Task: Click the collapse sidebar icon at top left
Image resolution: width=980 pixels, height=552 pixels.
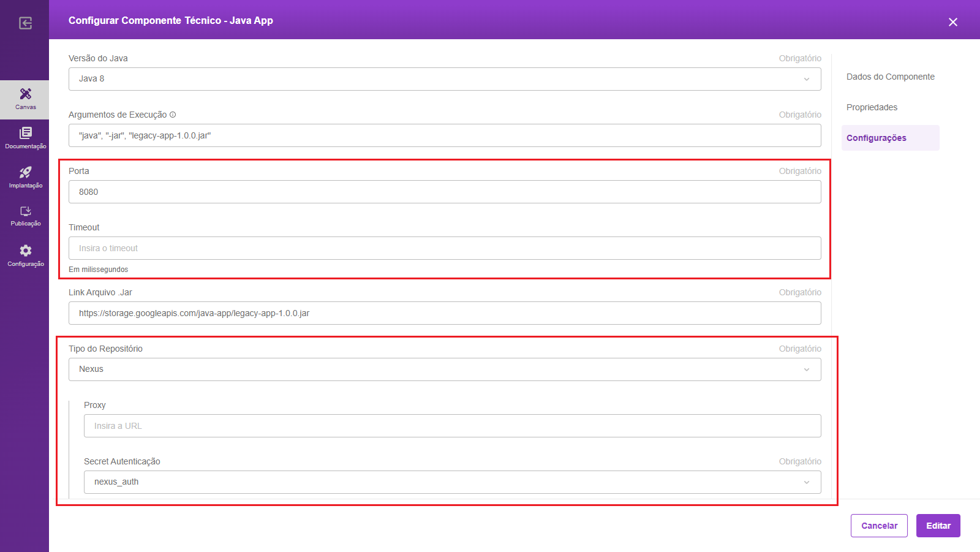Action: click(x=25, y=23)
